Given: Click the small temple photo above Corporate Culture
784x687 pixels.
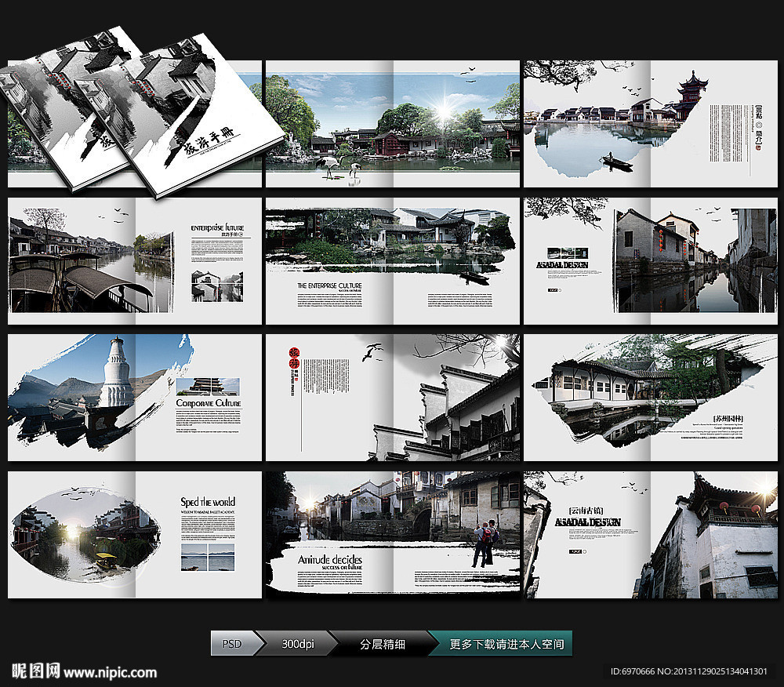Looking at the screenshot, I should (208, 386).
